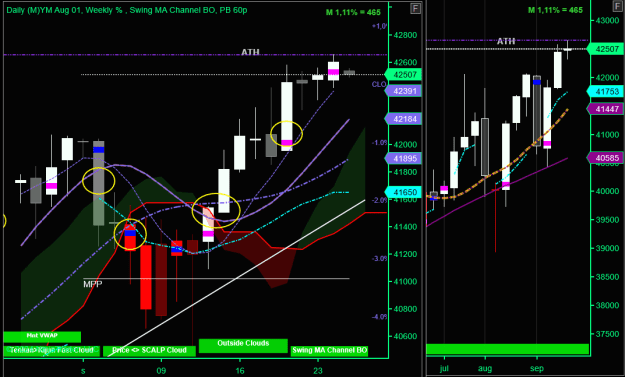Click the Outside Clouds signal label
625x377 pixels.
tap(243, 345)
